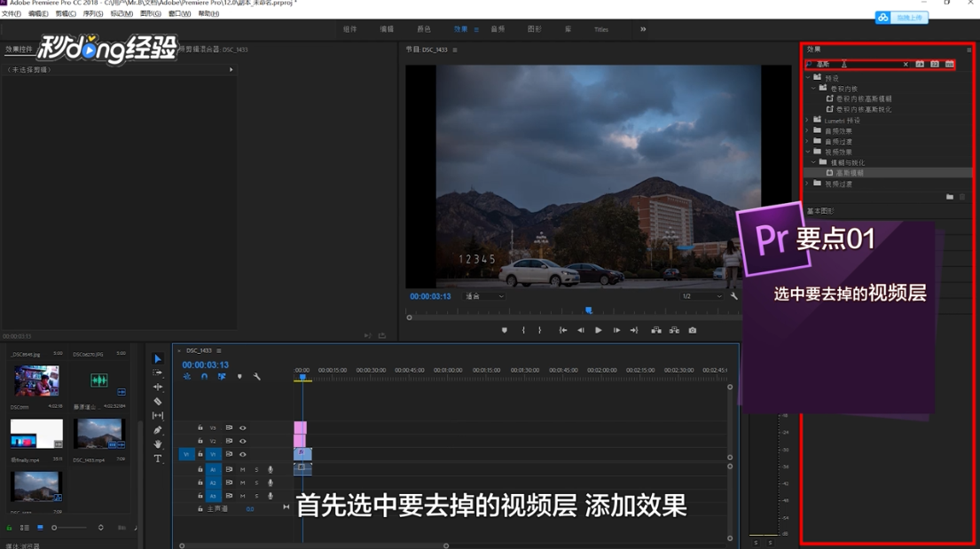Expand the 视频过渡 folder

click(808, 184)
